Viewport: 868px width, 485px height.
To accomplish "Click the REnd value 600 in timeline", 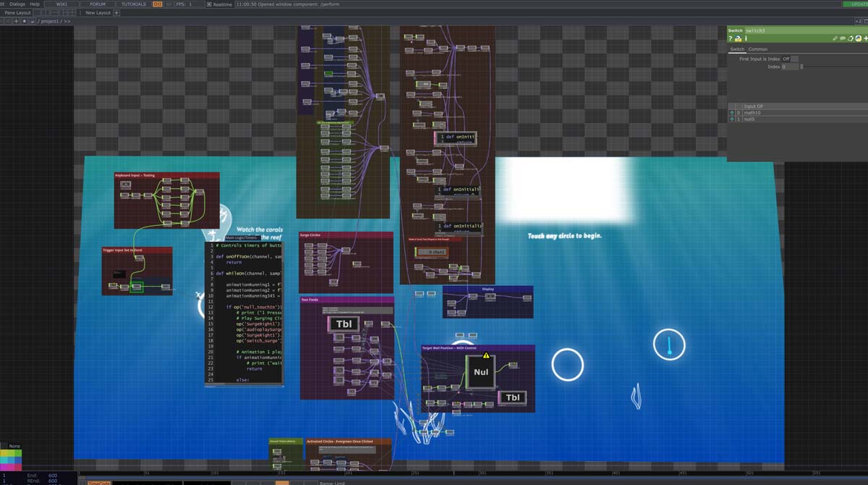I will pyautogui.click(x=53, y=481).
